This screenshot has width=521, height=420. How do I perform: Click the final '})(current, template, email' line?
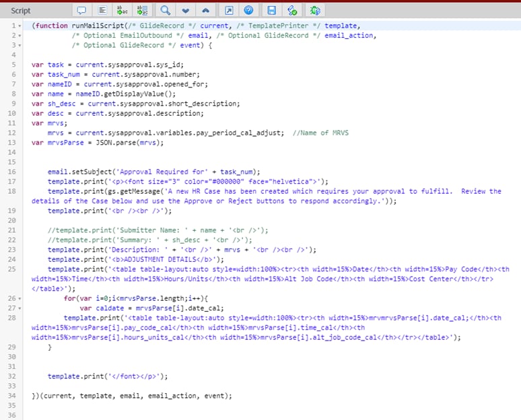[131, 396]
